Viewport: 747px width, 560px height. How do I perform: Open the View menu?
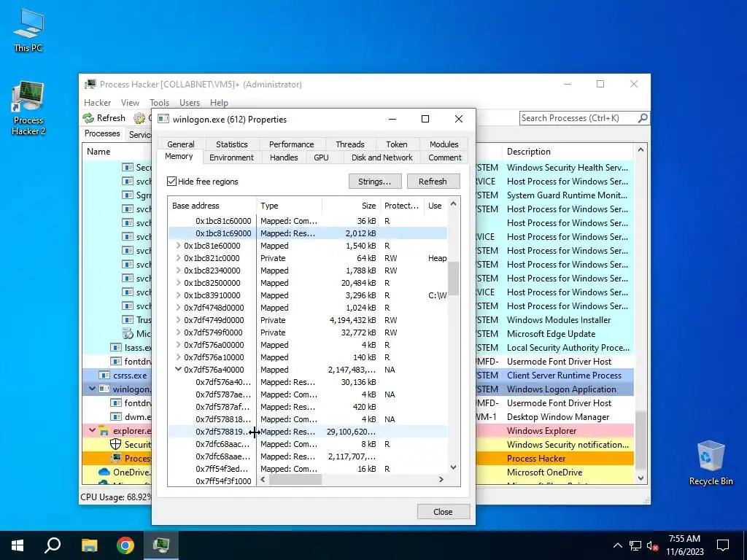pos(130,103)
